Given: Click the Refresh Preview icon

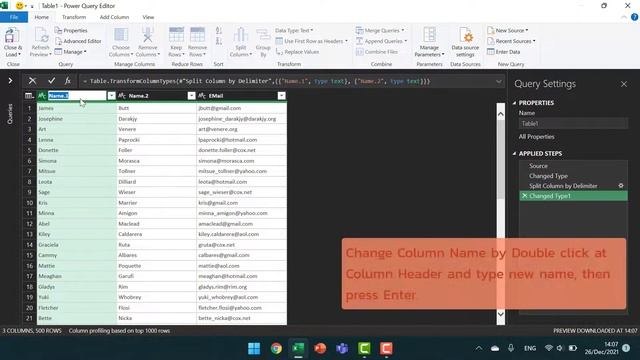Looking at the screenshot, I should (41, 36).
